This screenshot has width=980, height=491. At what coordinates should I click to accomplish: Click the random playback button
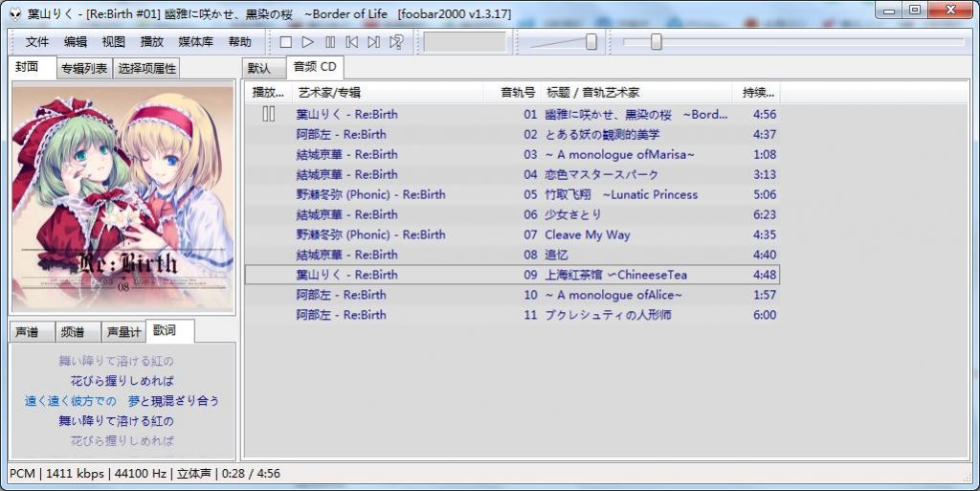pyautogui.click(x=396, y=42)
